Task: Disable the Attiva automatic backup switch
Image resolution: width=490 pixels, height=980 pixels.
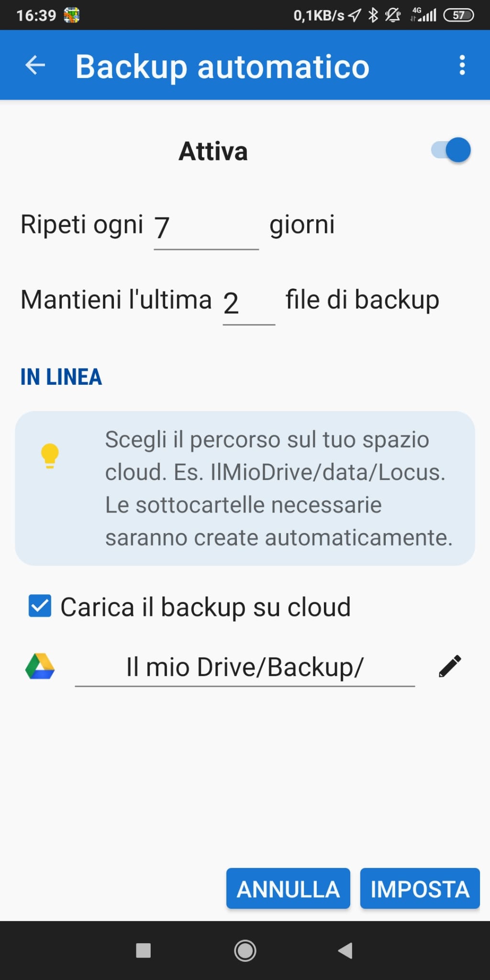Action: coord(451,150)
